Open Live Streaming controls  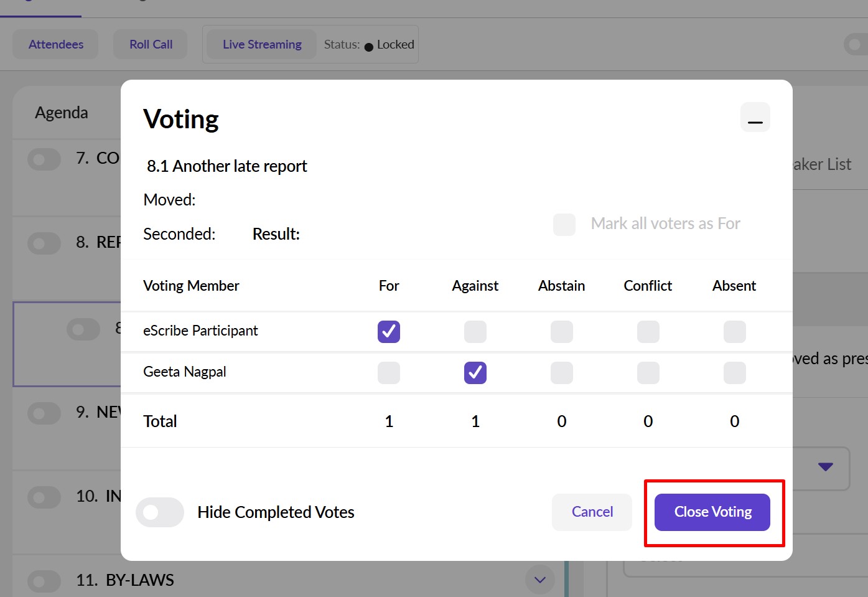pos(262,45)
